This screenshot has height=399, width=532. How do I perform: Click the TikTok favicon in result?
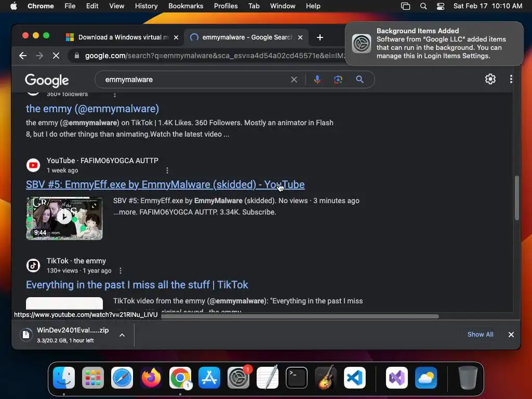click(x=33, y=265)
